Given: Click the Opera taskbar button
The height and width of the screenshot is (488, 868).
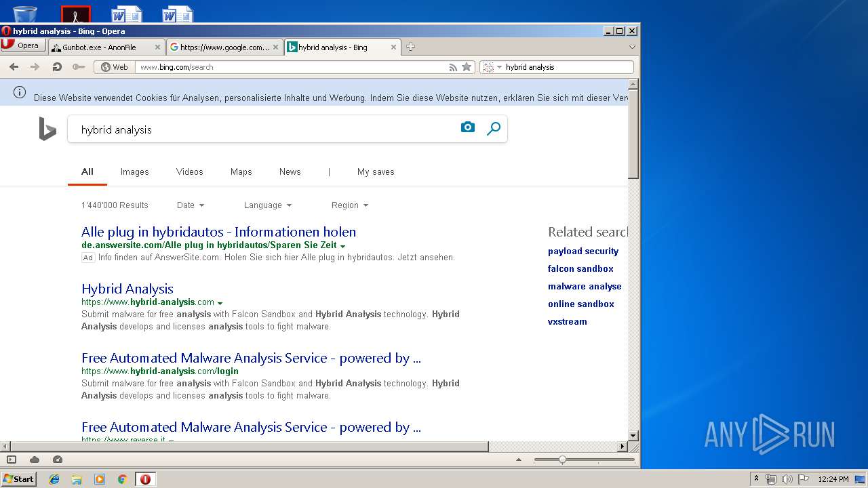Looking at the screenshot, I should (145, 479).
